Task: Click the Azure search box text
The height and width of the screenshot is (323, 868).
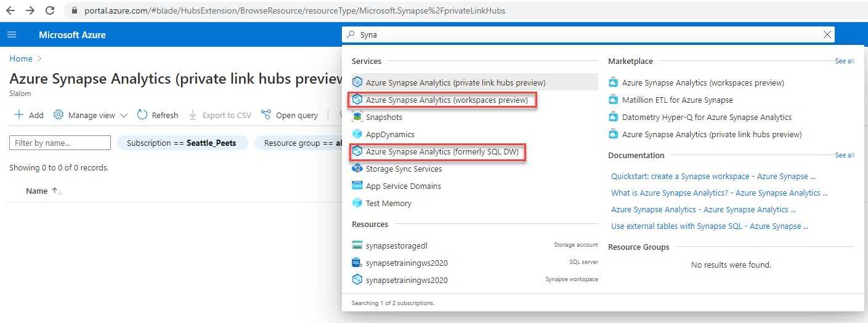Action: click(x=368, y=35)
